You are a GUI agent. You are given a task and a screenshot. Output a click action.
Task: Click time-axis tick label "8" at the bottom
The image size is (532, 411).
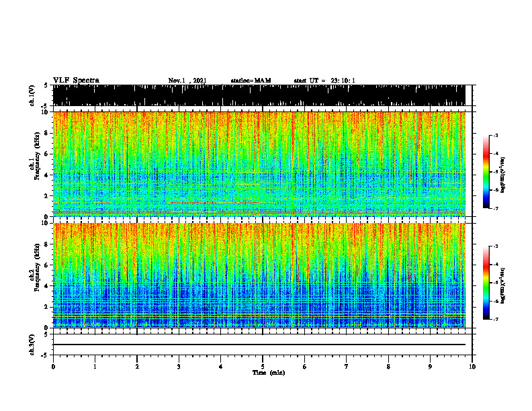click(x=388, y=367)
